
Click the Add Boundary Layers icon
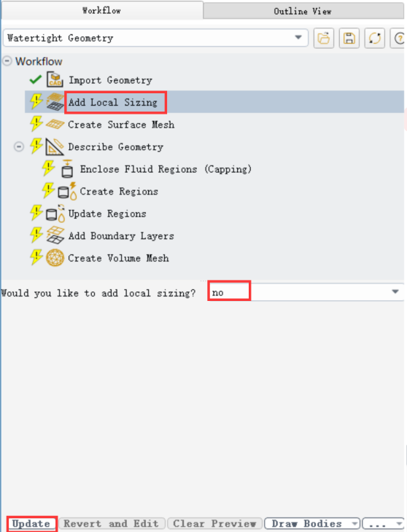click(x=55, y=235)
